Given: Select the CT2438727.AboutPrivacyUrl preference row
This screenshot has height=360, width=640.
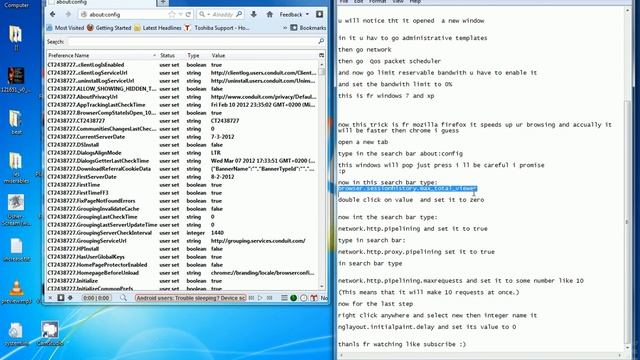Looking at the screenshot, I should [x=182, y=97].
